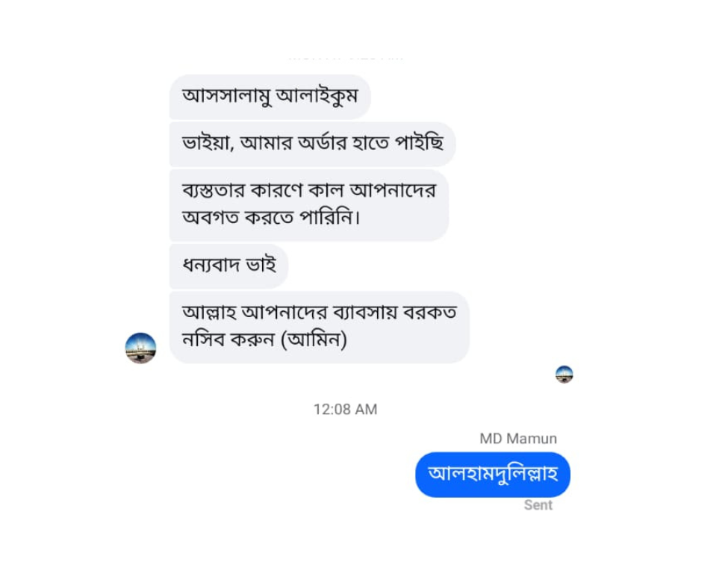Click the 'ধন্যবাদ ভাই' message bubble
This screenshot has height=588, width=702.
[x=229, y=266]
